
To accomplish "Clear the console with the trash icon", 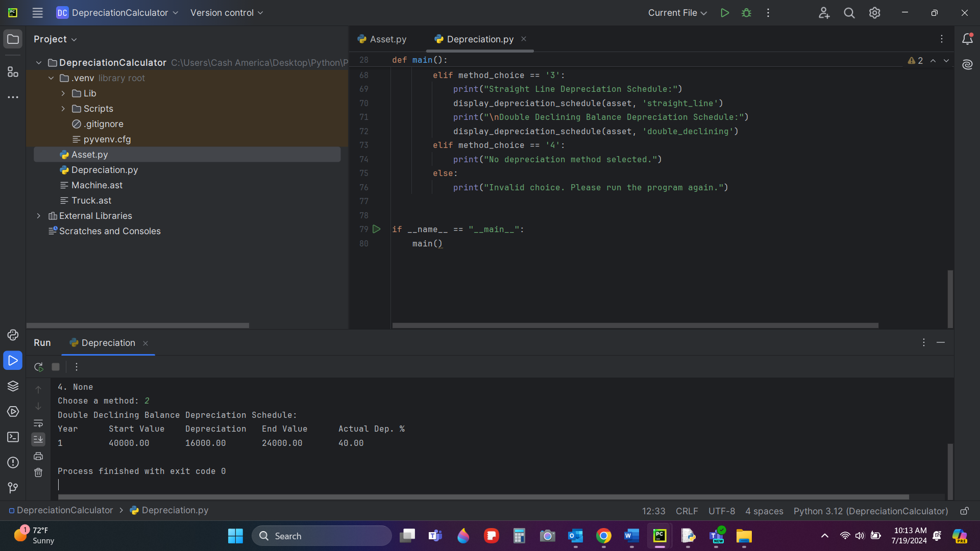I will click(38, 473).
